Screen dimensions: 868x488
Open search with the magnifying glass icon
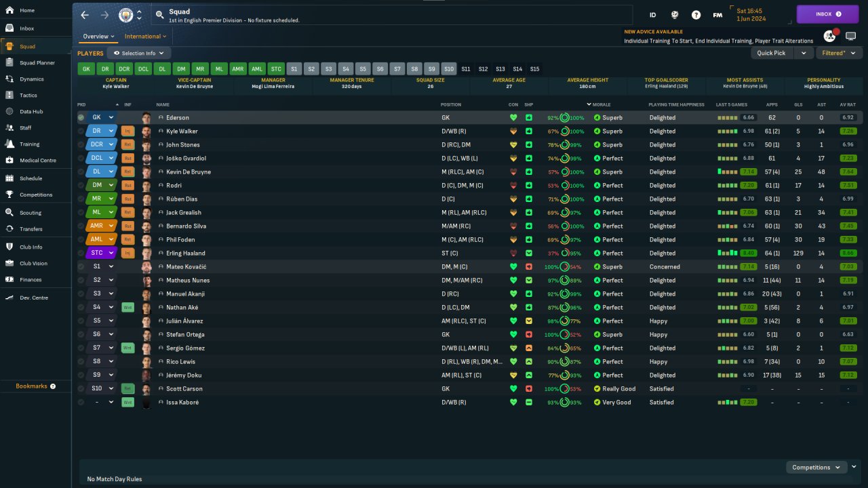[x=159, y=15]
